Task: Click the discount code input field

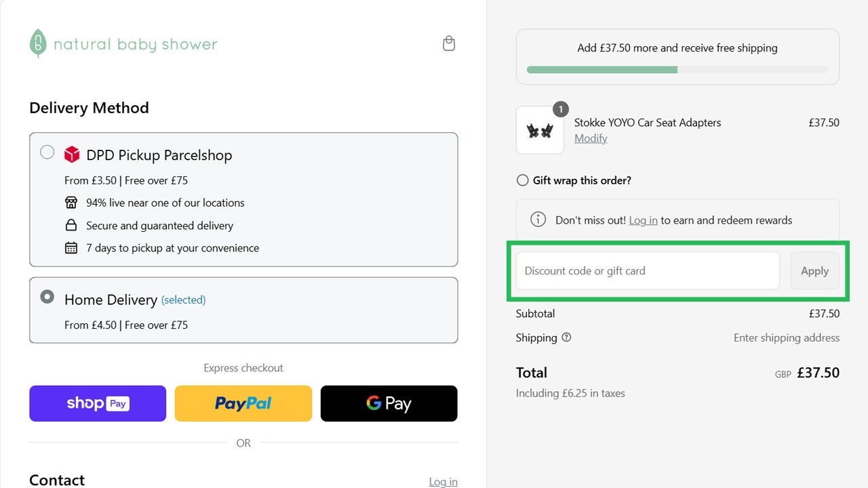Action: (x=646, y=270)
